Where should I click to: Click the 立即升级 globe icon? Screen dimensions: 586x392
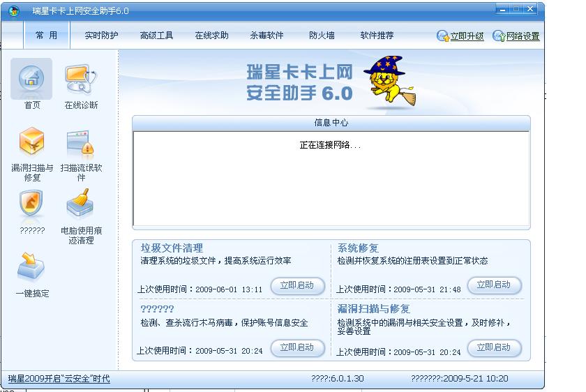click(443, 36)
